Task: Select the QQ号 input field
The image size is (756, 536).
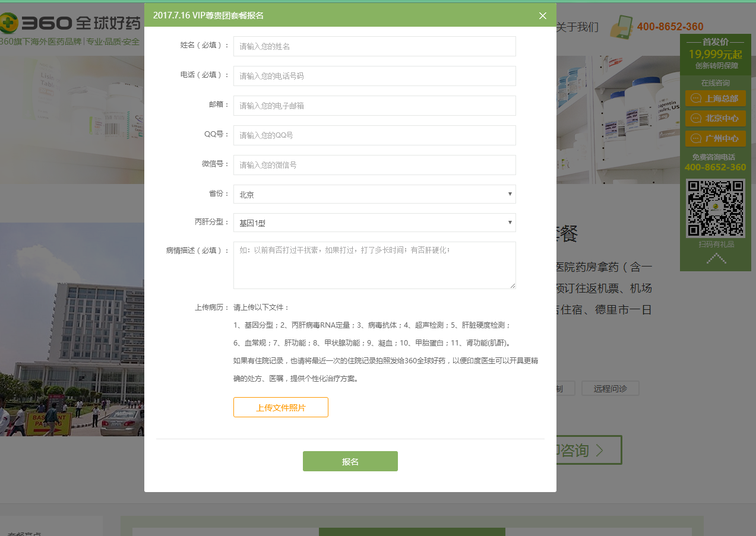Action: 374,135
